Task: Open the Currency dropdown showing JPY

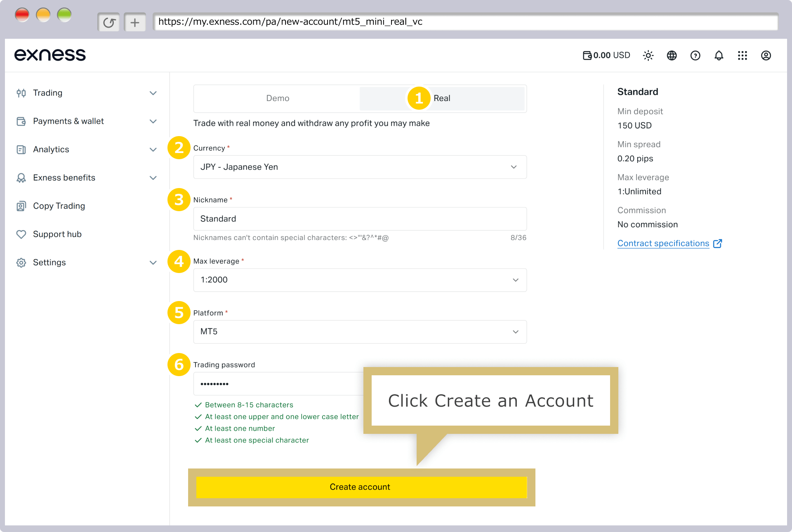Action: 360,167
